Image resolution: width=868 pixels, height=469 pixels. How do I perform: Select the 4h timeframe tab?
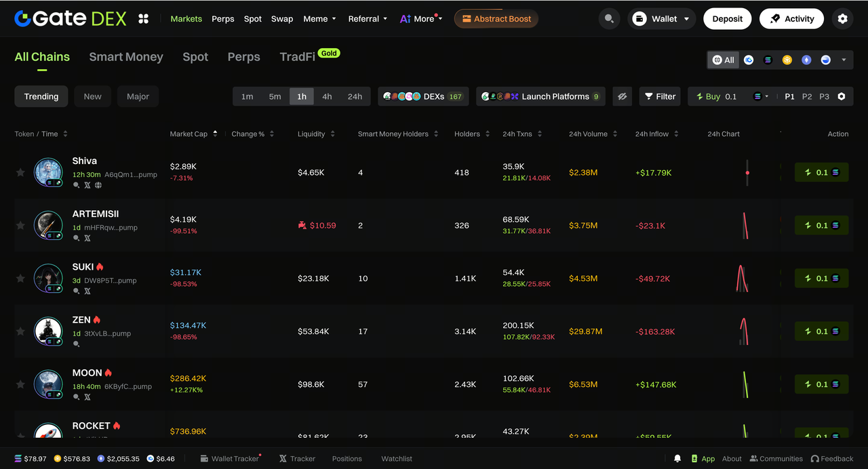(327, 96)
